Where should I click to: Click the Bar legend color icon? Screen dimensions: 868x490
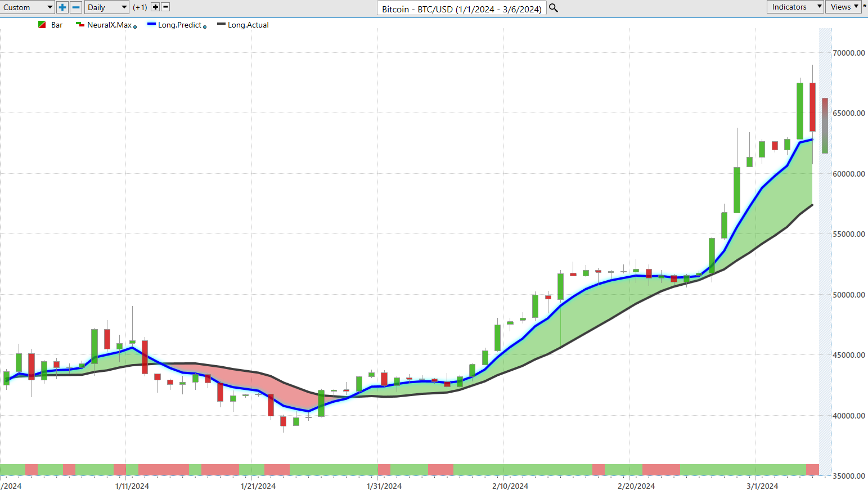[42, 25]
